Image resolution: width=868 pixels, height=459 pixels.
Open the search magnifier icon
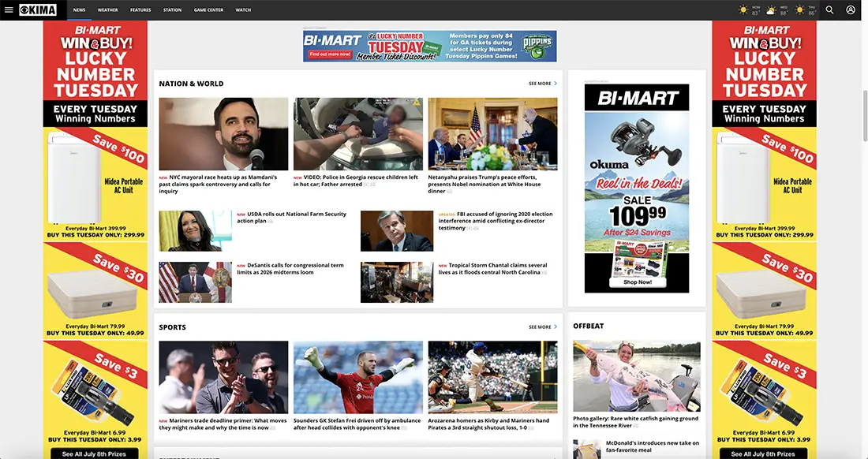coord(829,10)
